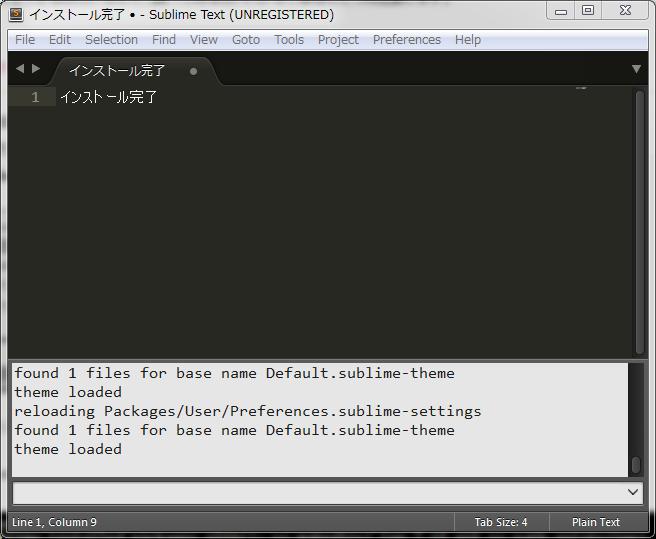Open the tab list dropdown triangle
The height and width of the screenshot is (539, 656).
[x=636, y=69]
